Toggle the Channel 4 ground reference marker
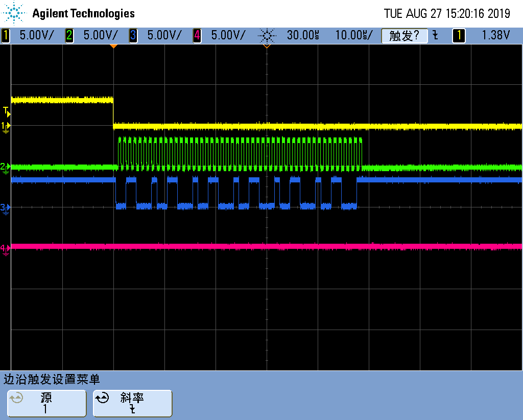Screen dimensions: 523x420 [5, 247]
